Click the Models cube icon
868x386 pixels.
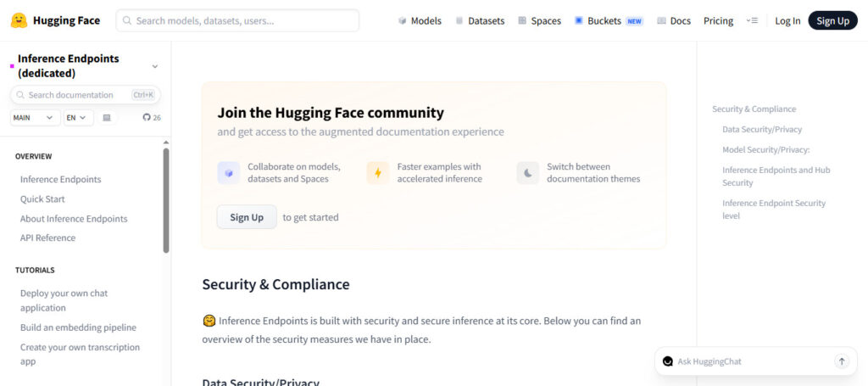pos(403,20)
